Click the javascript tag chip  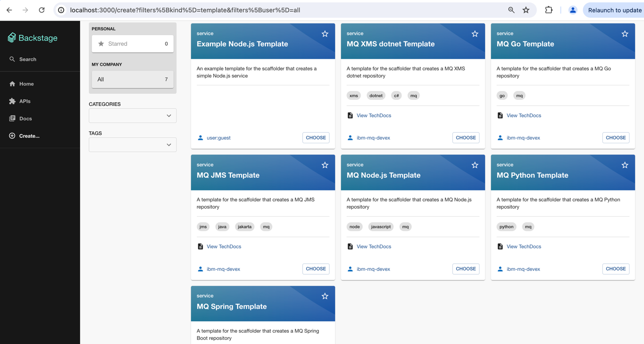(x=381, y=227)
